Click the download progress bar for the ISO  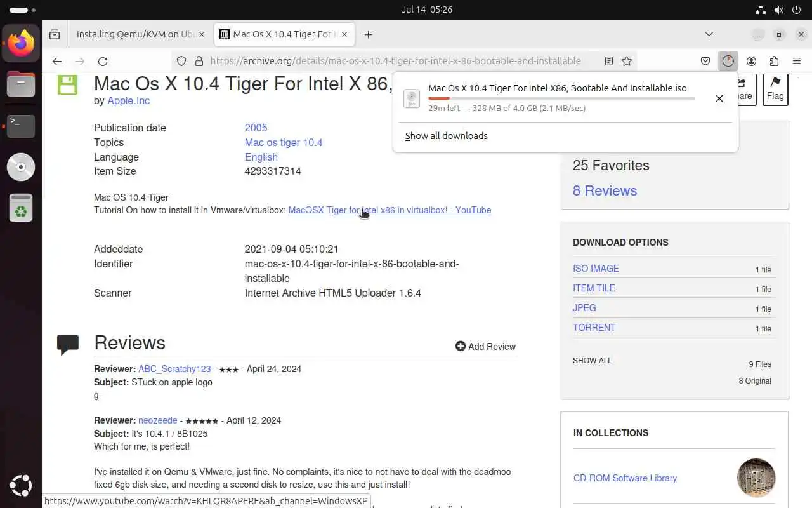[562, 98]
